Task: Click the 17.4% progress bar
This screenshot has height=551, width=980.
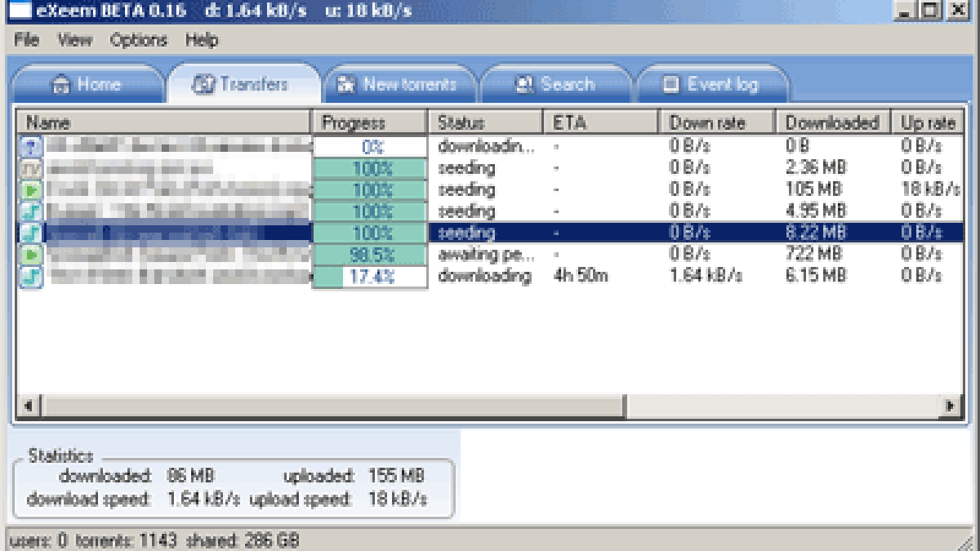Action: pos(370,277)
